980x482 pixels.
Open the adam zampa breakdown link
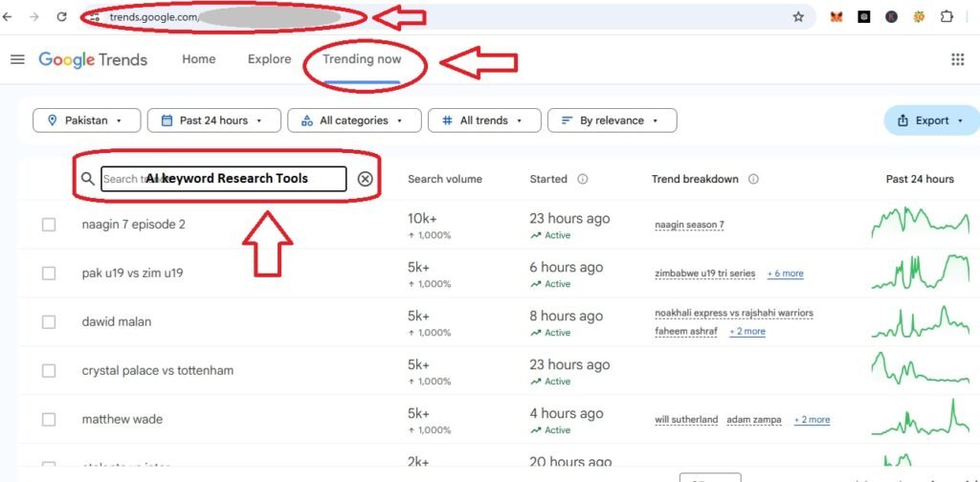[754, 420]
